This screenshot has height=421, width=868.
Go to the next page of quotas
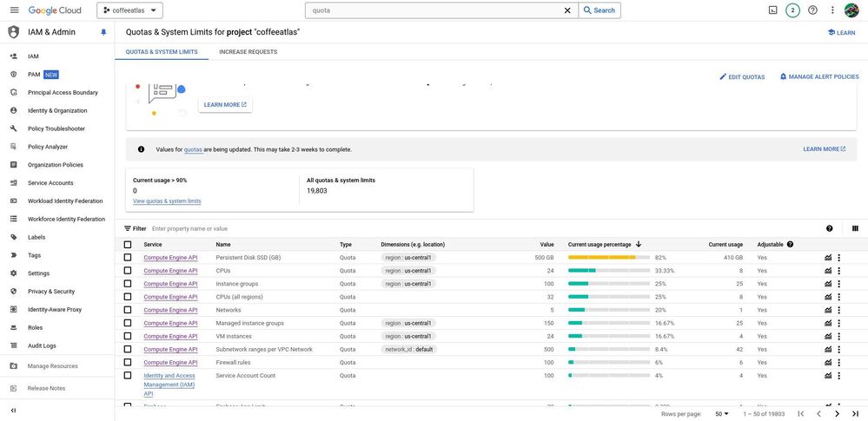tap(837, 414)
